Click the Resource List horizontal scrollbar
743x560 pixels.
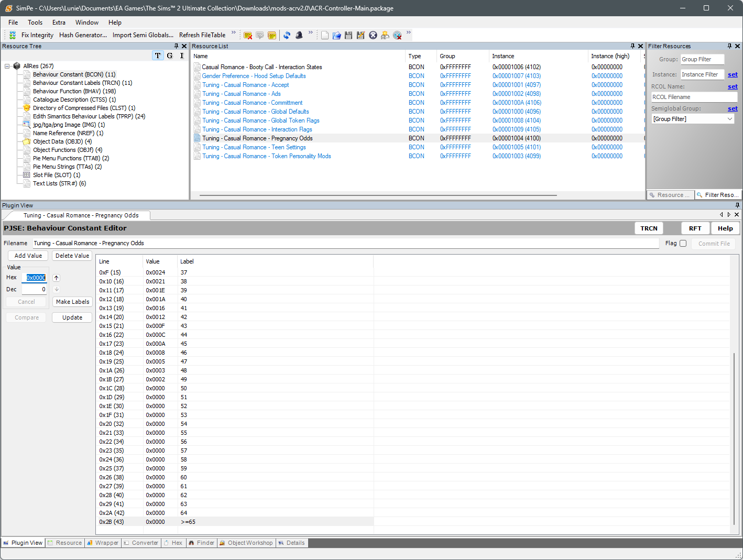point(377,195)
